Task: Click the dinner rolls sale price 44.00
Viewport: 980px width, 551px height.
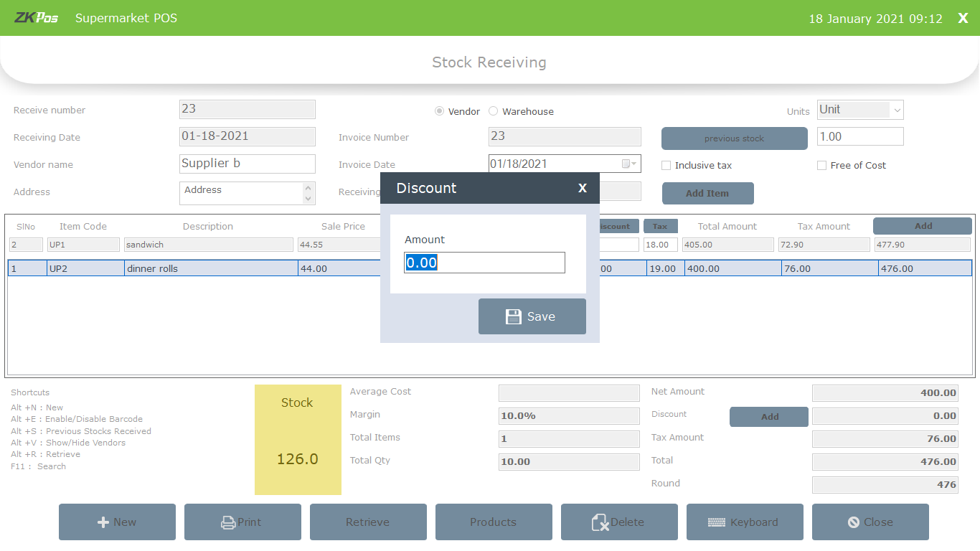Action: (339, 268)
